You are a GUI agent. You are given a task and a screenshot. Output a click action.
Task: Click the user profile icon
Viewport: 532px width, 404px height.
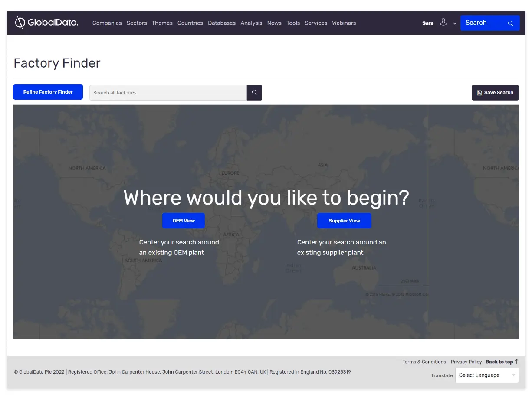(443, 22)
